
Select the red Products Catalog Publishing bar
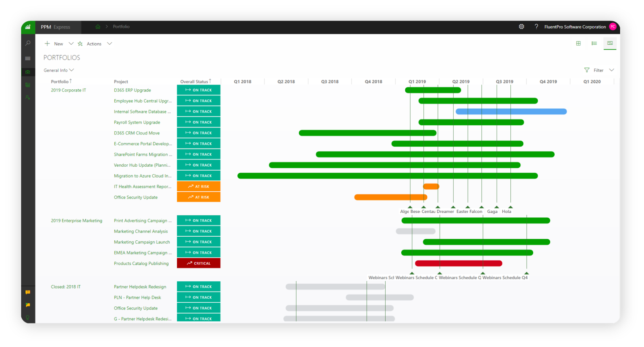458,263
